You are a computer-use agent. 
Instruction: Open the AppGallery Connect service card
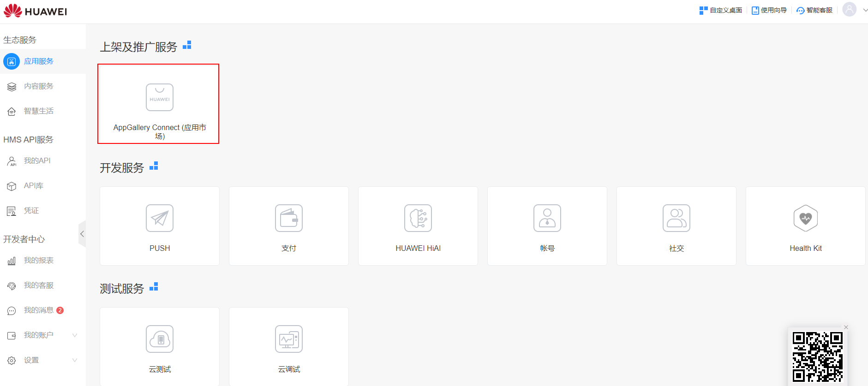click(x=159, y=104)
